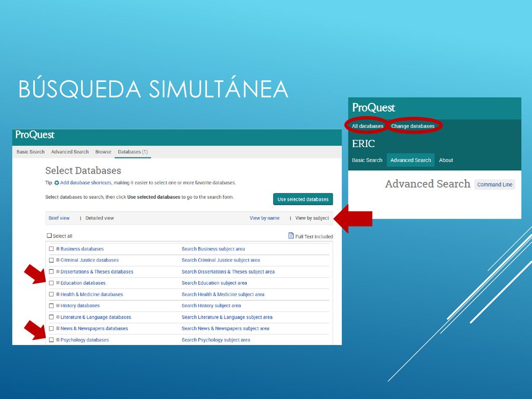Click Search Business subject area
This screenshot has height=399, width=532.
[213, 249]
